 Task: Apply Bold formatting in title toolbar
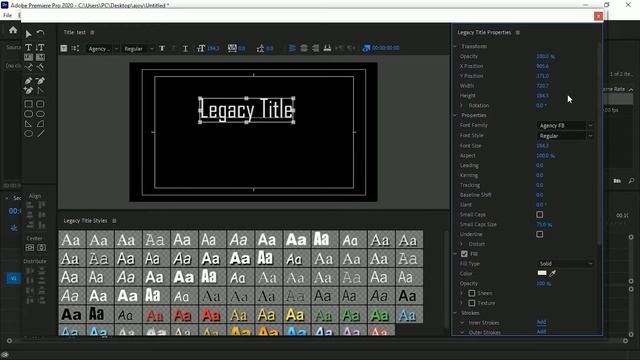[162, 49]
